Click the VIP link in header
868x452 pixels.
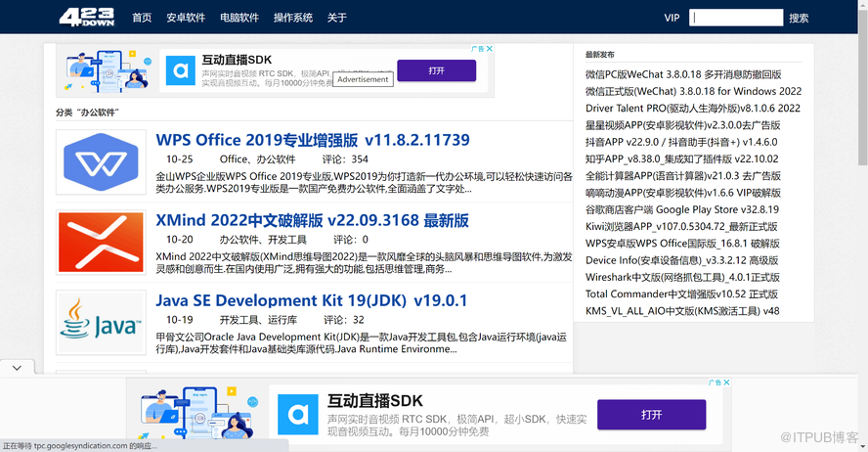(x=673, y=18)
